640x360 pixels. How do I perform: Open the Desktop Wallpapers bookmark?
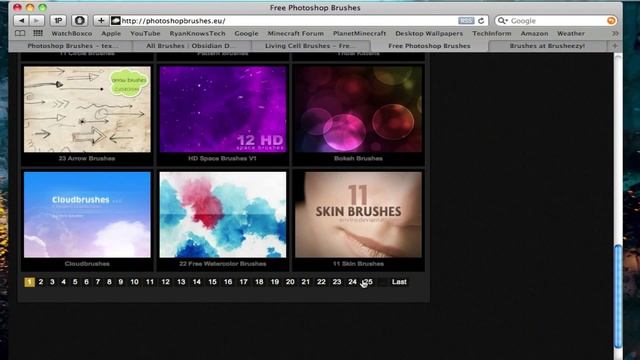429,33
